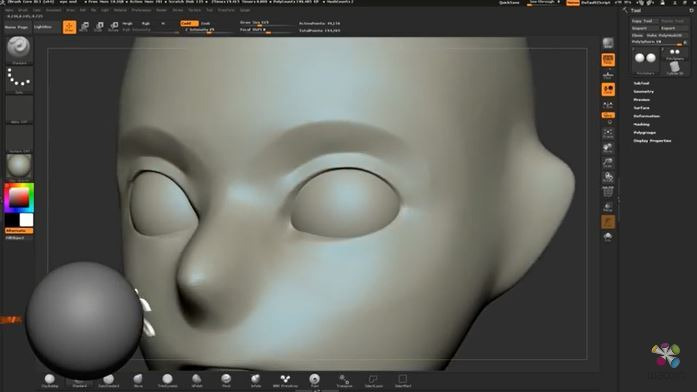Click the Import button in Tool panel
The width and height of the screenshot is (697, 392).
[645, 28]
